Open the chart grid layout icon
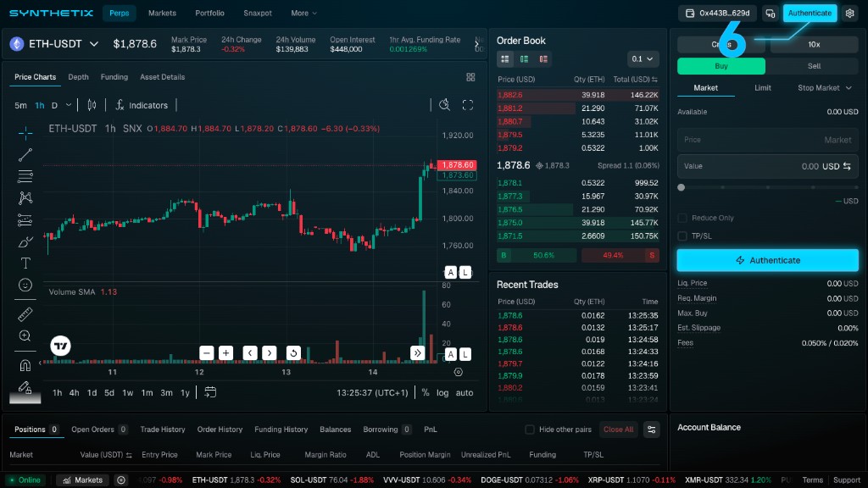The height and width of the screenshot is (488, 868). (470, 77)
